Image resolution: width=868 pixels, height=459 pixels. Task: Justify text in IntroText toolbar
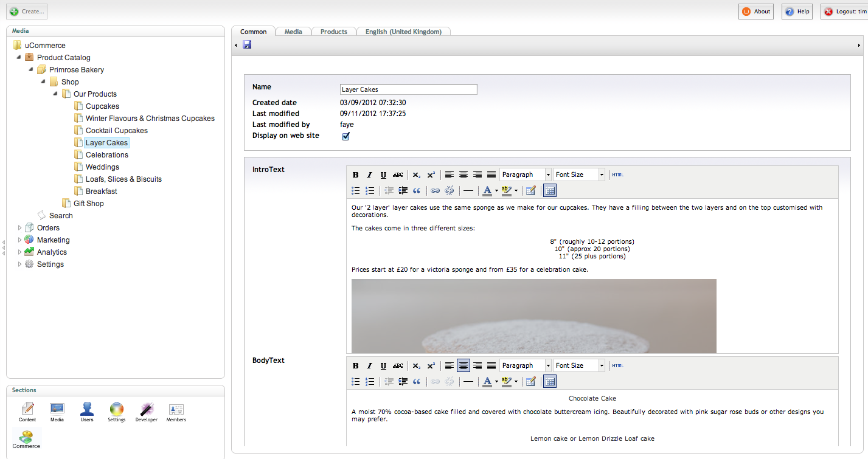491,174
